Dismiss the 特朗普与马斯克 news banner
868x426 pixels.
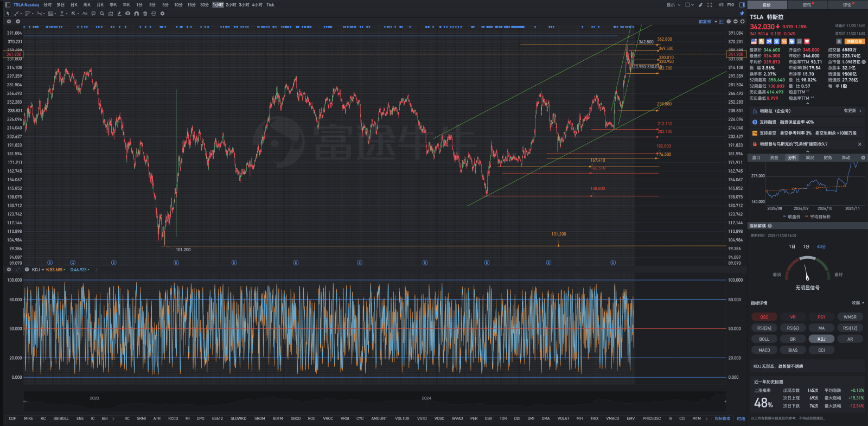[x=859, y=144]
